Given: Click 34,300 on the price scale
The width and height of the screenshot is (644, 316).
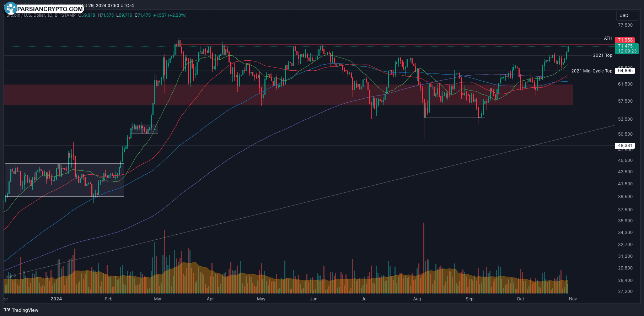Looking at the screenshot, I should 626,233.
